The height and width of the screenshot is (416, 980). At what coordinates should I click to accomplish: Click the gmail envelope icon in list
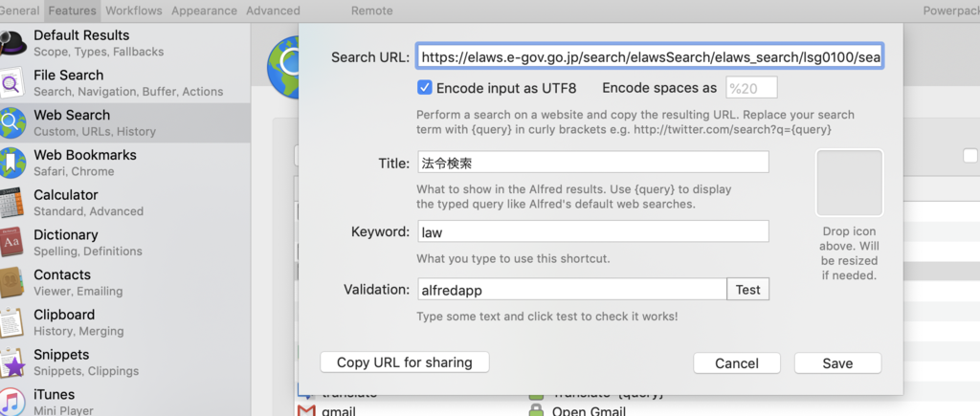point(306,411)
